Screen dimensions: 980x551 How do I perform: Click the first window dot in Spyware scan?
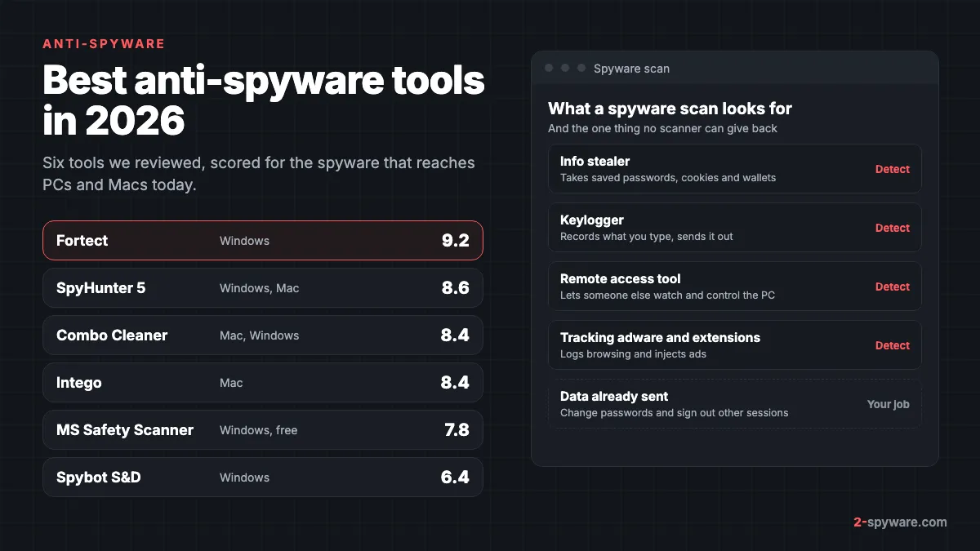(x=549, y=68)
